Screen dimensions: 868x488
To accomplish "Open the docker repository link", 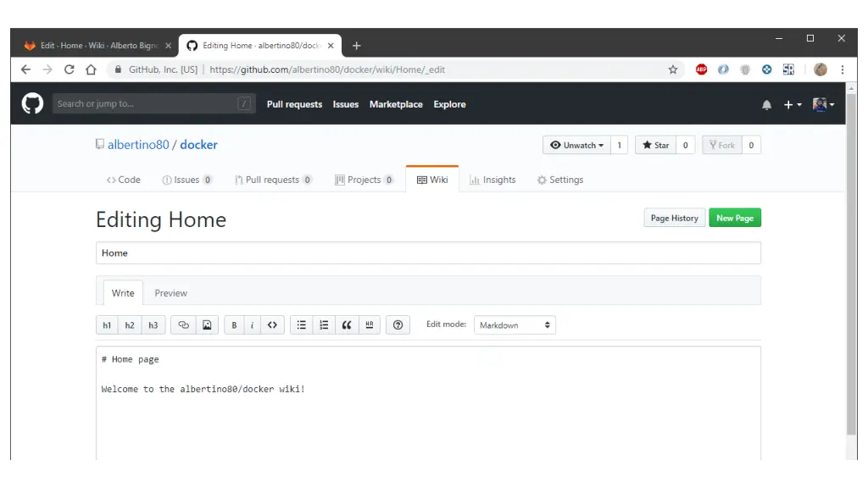I will pos(198,144).
